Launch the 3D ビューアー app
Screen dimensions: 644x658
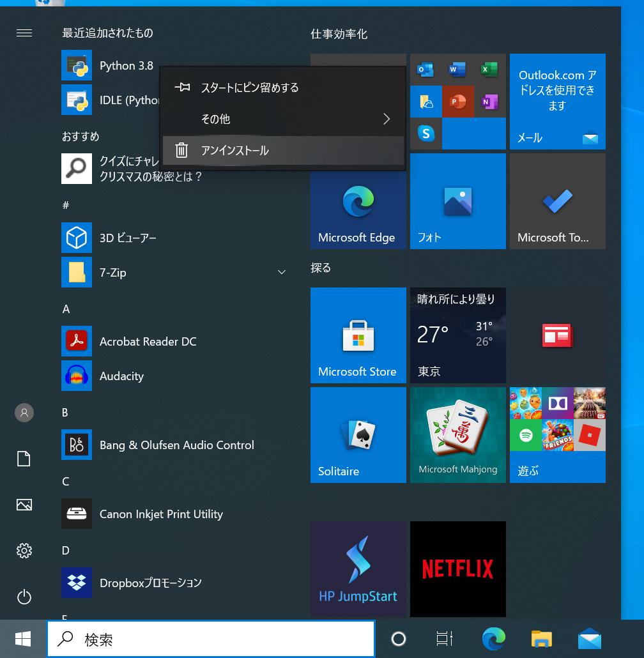coord(77,238)
